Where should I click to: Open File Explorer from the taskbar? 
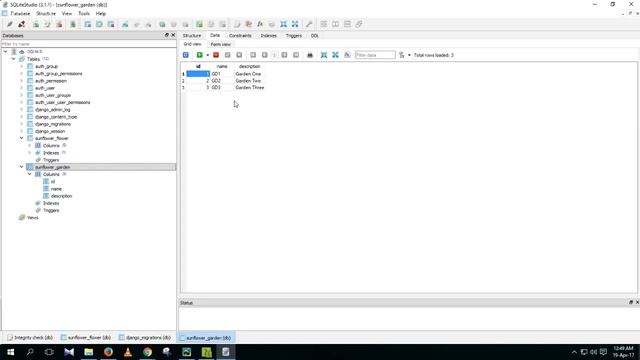[x=89, y=352]
